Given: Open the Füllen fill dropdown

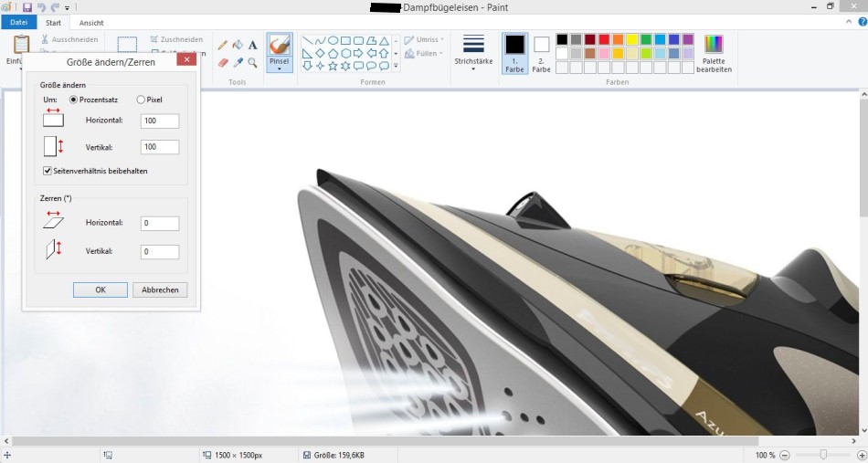Looking at the screenshot, I should click(x=423, y=54).
